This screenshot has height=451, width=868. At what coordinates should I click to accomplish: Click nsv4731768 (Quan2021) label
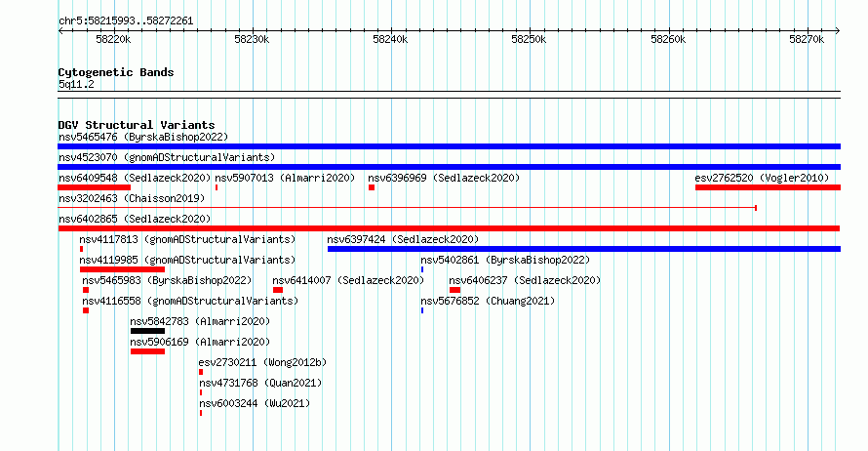pos(260,383)
